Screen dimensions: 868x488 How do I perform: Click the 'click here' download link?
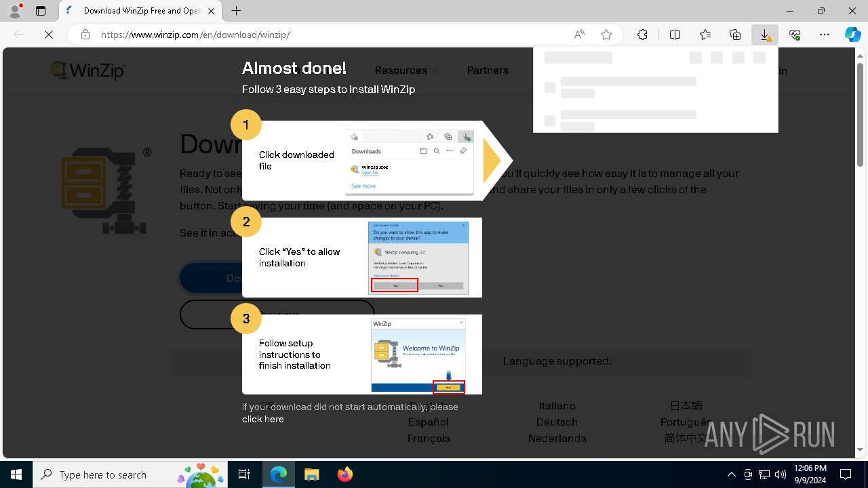point(263,419)
